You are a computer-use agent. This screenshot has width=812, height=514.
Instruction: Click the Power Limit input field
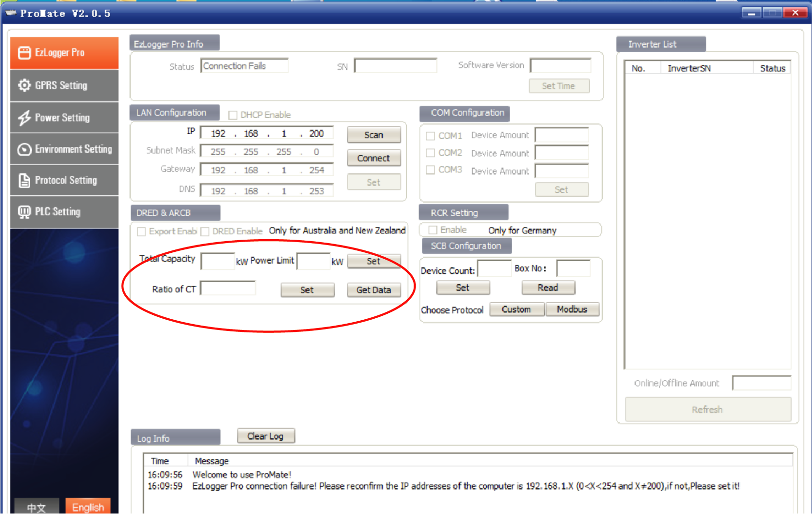(314, 261)
